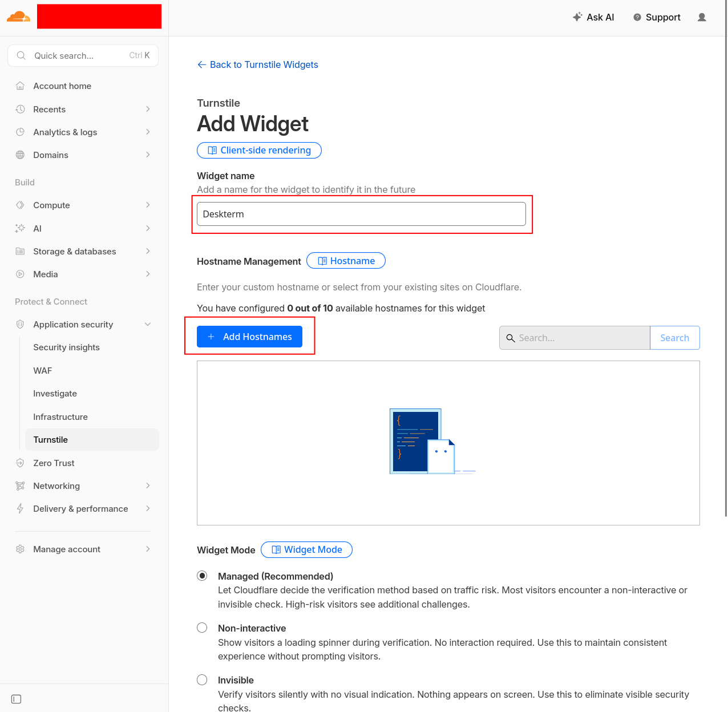This screenshot has width=728, height=712.
Task: Click the Add Hostnames button
Action: (x=249, y=337)
